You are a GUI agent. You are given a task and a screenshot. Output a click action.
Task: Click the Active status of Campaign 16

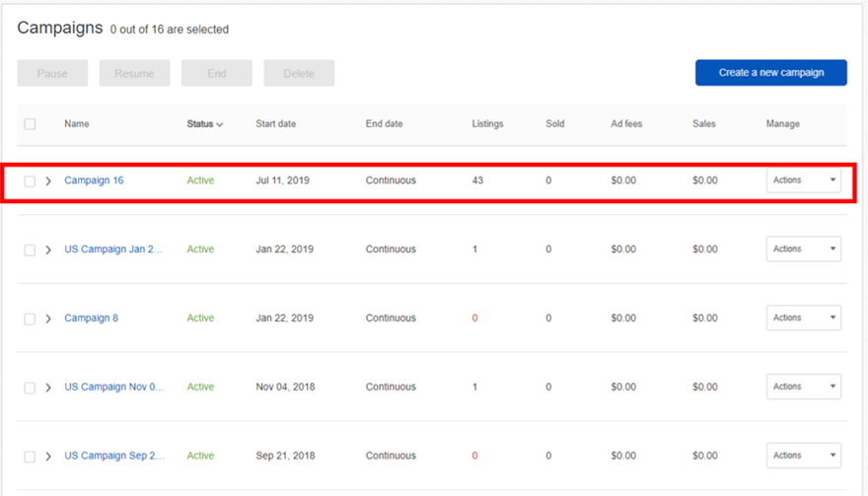coord(200,180)
